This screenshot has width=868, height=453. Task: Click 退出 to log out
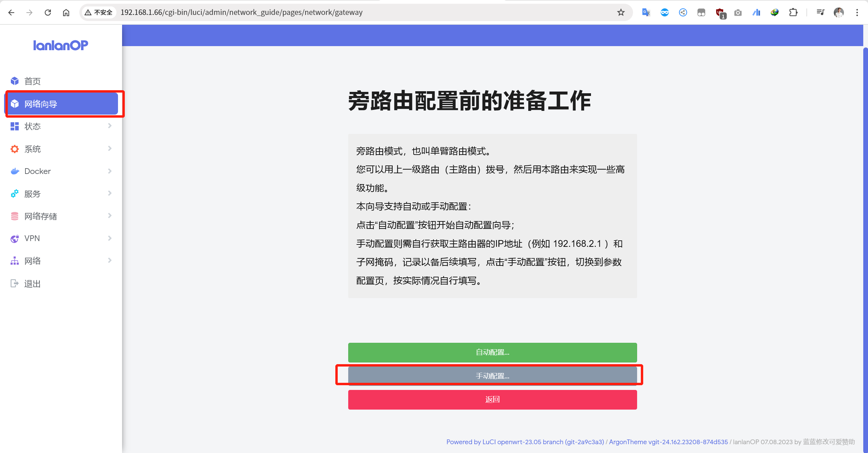(x=33, y=283)
